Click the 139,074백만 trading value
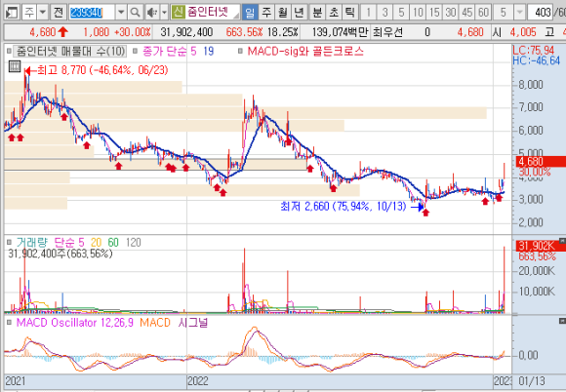The height and width of the screenshot is (392, 566). pyautogui.click(x=340, y=32)
